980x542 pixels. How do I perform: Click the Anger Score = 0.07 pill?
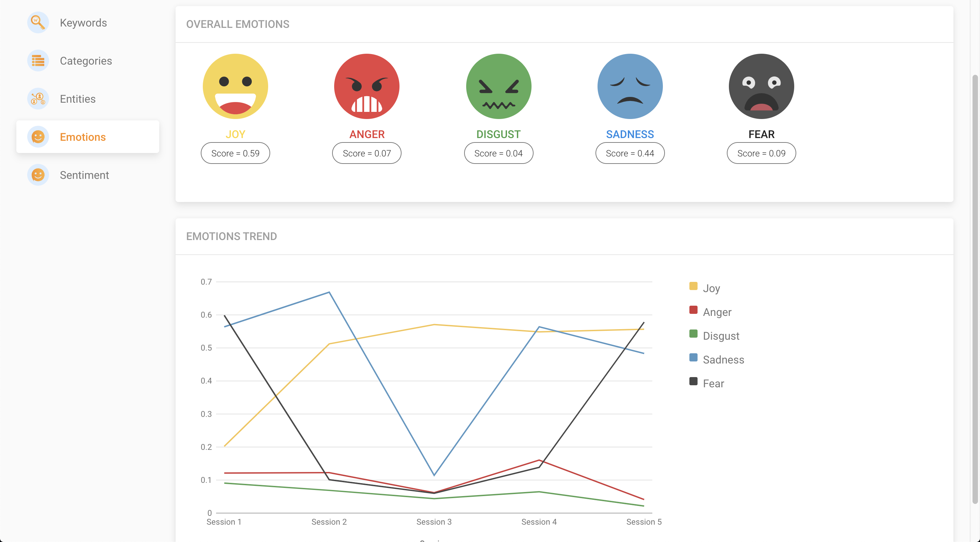coord(367,153)
